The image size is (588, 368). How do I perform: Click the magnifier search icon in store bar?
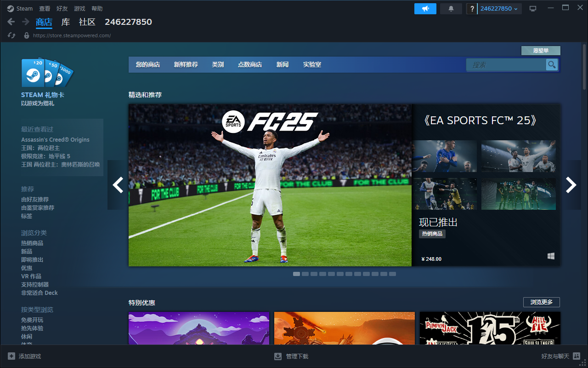tap(552, 65)
